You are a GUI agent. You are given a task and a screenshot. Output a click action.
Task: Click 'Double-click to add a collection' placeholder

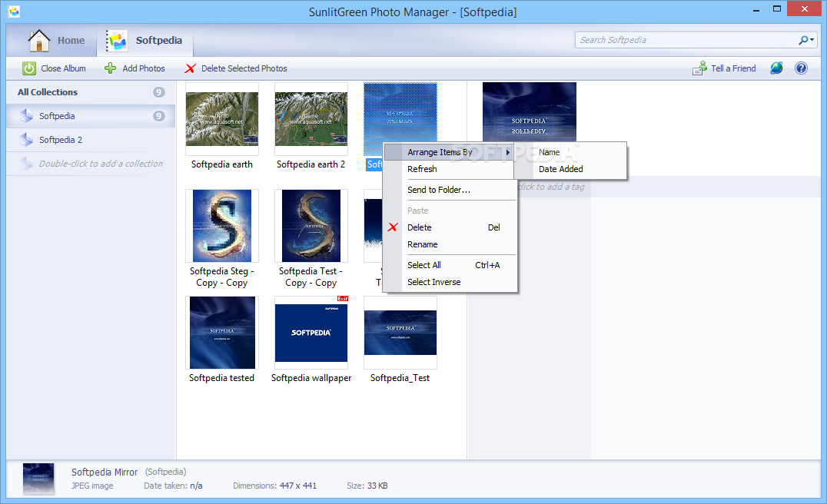click(101, 164)
